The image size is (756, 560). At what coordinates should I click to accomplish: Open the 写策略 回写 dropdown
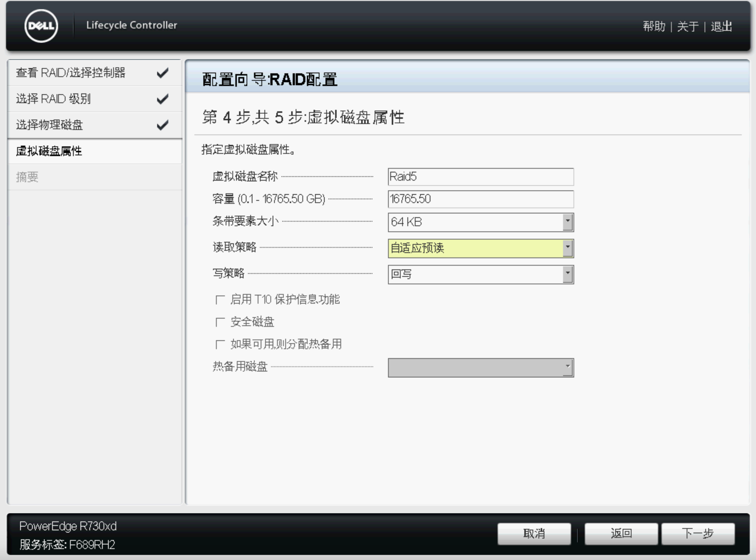coord(568,274)
